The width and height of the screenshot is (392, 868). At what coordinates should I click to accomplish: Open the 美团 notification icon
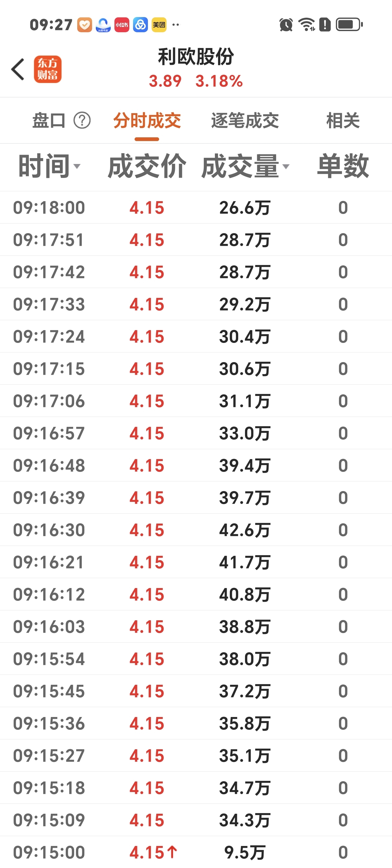(x=159, y=24)
